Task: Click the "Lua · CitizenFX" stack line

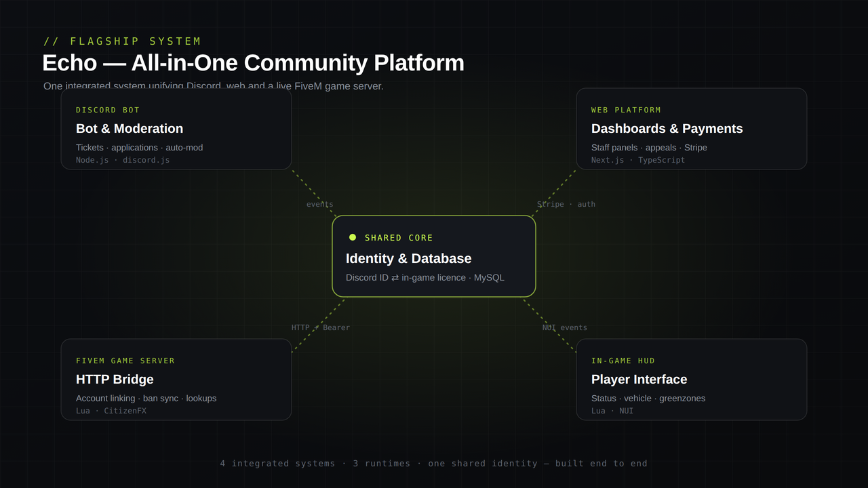Action: [x=111, y=411]
